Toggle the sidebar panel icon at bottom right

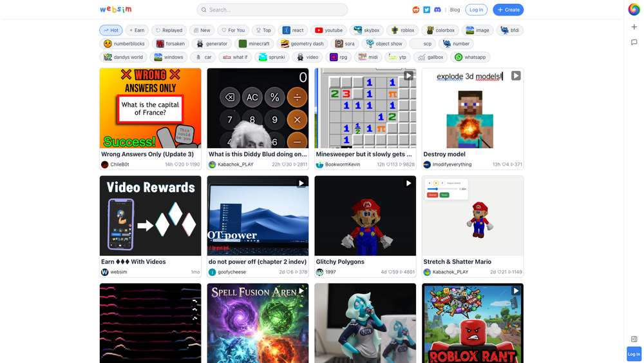[634, 339]
